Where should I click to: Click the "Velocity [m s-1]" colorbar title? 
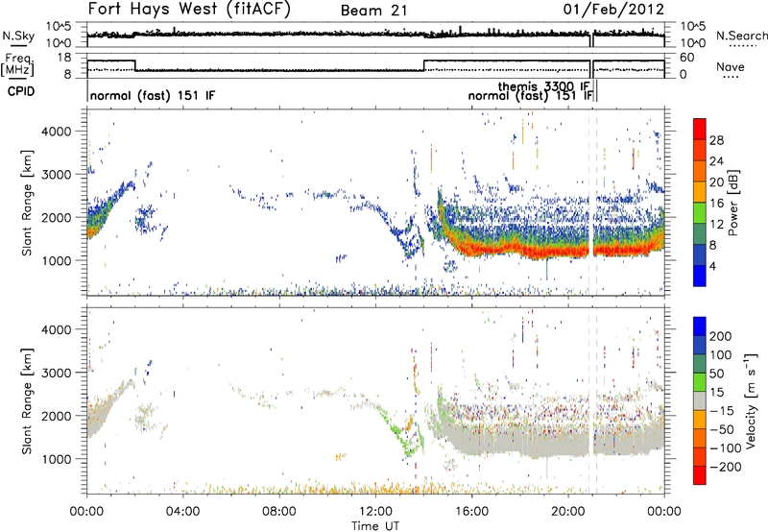pos(751,400)
